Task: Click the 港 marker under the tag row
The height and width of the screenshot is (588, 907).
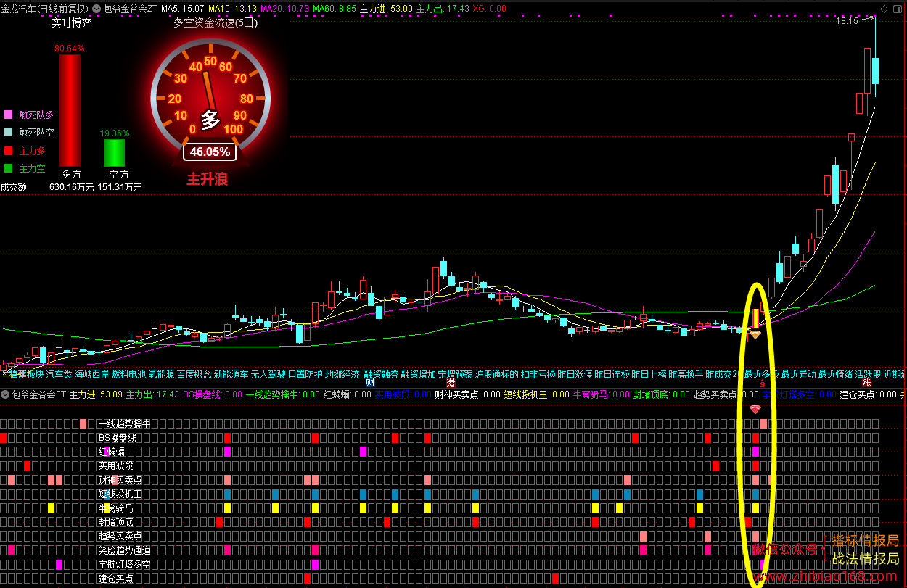Action: click(x=451, y=384)
